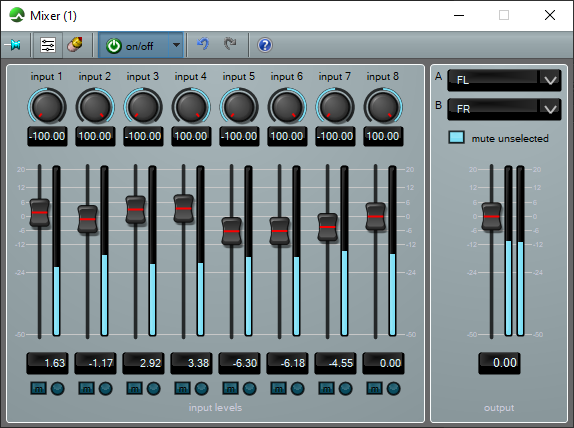Viewport: 574px width, 428px height.
Task: Mute input 8 with its m button
Action: [374, 388]
